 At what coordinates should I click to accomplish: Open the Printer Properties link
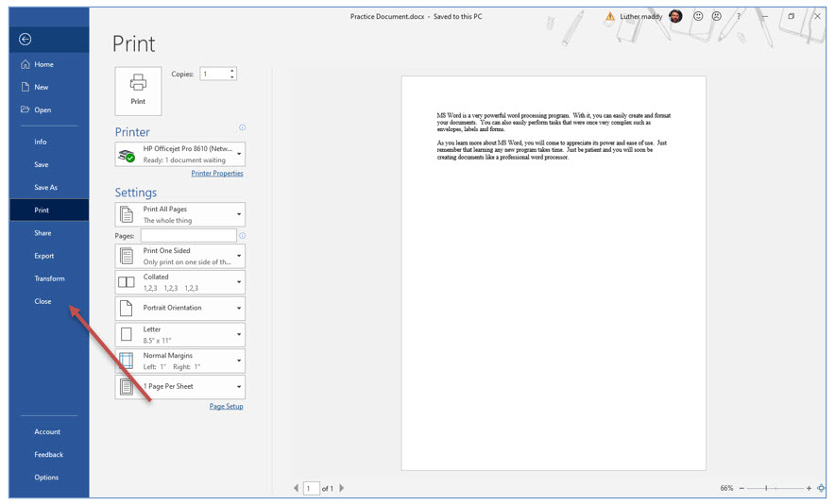(217, 174)
